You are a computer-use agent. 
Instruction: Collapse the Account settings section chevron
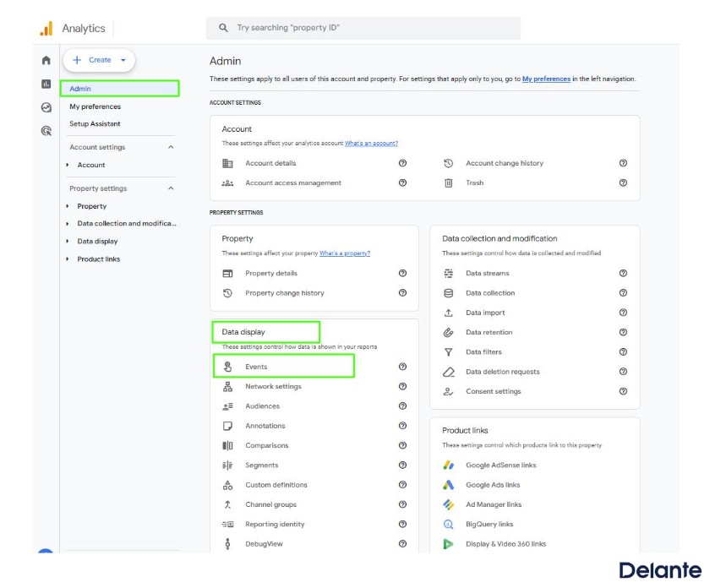pos(171,147)
